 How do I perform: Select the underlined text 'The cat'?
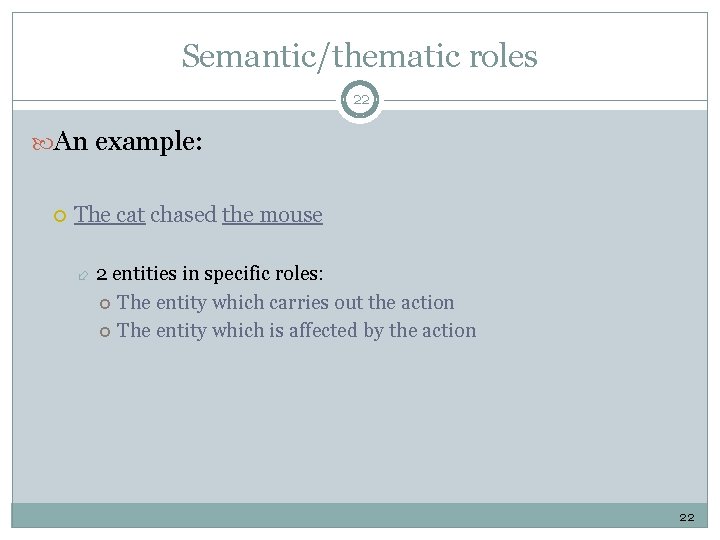click(110, 214)
